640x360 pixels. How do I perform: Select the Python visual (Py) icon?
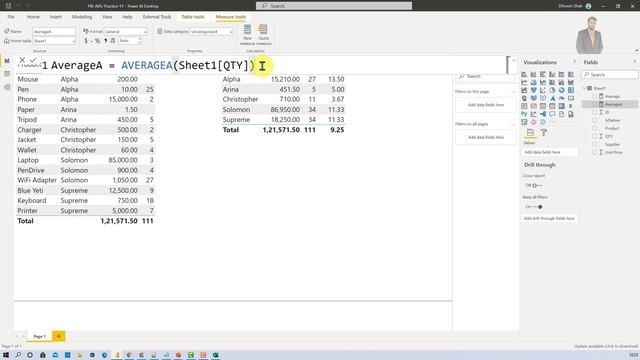point(524,114)
